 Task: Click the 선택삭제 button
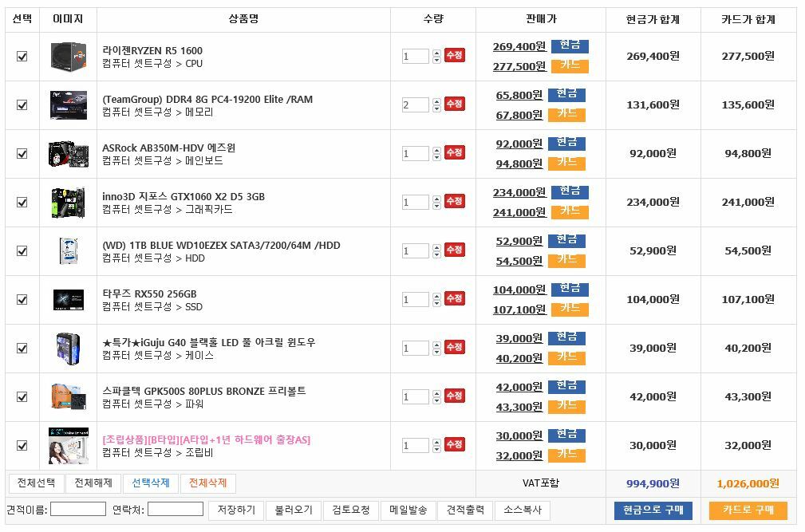click(x=151, y=483)
